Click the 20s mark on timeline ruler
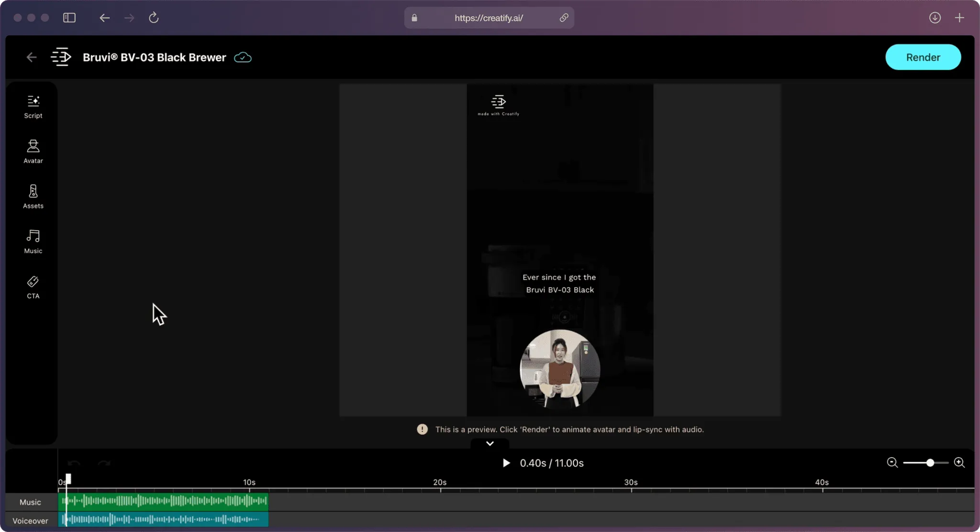Image resolution: width=980 pixels, height=532 pixels. point(440,482)
